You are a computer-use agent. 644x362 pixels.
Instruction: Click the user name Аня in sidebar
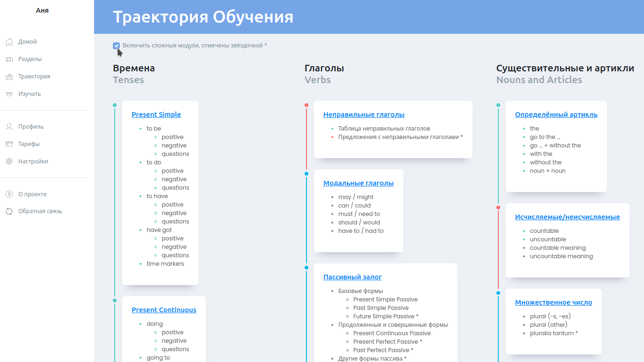point(42,10)
